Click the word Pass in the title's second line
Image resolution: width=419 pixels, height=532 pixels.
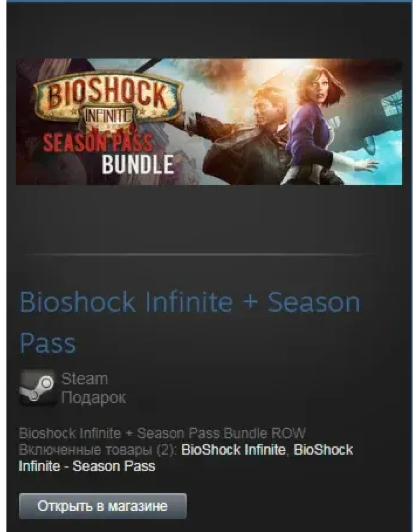click(x=47, y=343)
